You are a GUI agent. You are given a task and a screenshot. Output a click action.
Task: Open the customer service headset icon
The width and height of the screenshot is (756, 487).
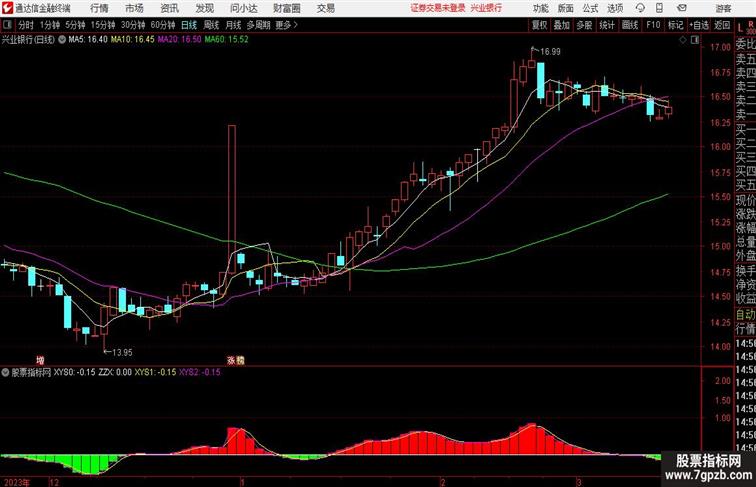[640, 8]
